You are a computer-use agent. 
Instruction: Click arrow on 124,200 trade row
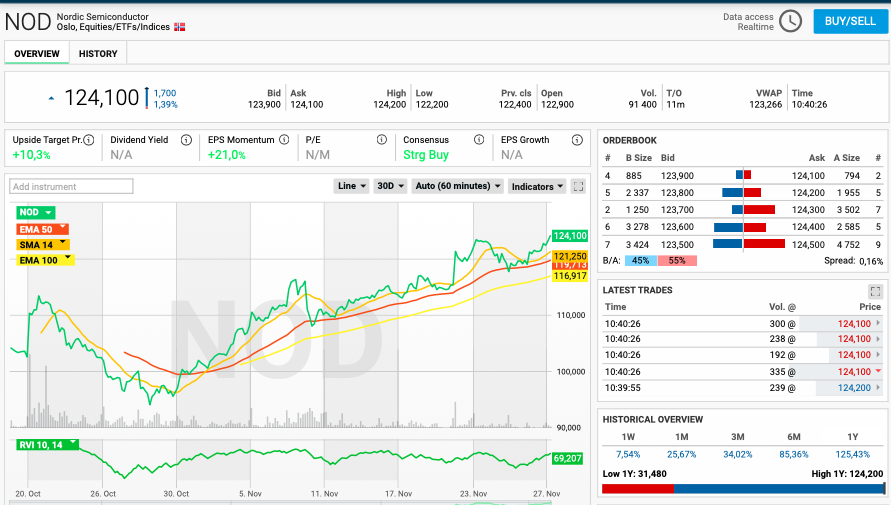point(878,387)
